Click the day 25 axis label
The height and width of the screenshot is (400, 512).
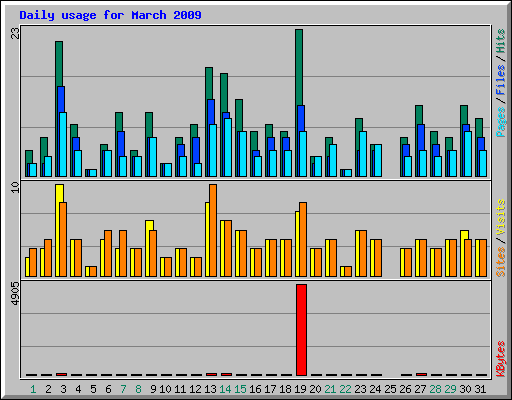click(x=390, y=389)
